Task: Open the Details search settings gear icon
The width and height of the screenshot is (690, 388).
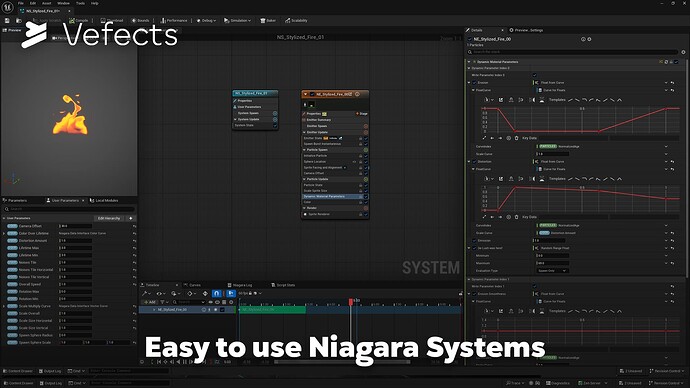Action: pos(683,52)
